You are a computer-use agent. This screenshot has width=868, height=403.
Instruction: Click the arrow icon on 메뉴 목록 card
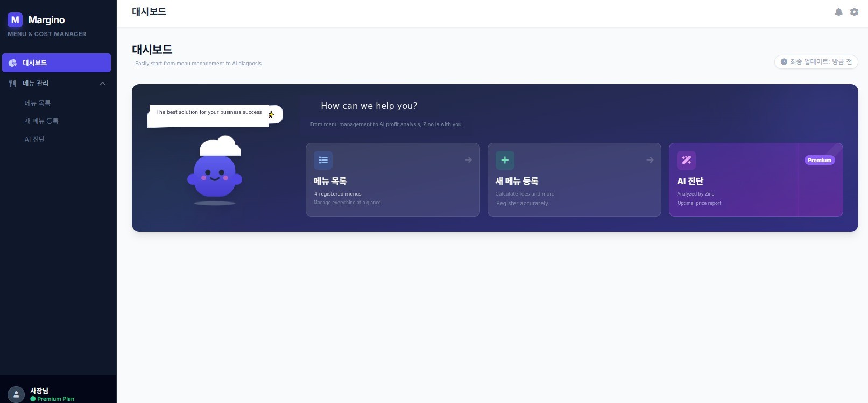coord(468,160)
